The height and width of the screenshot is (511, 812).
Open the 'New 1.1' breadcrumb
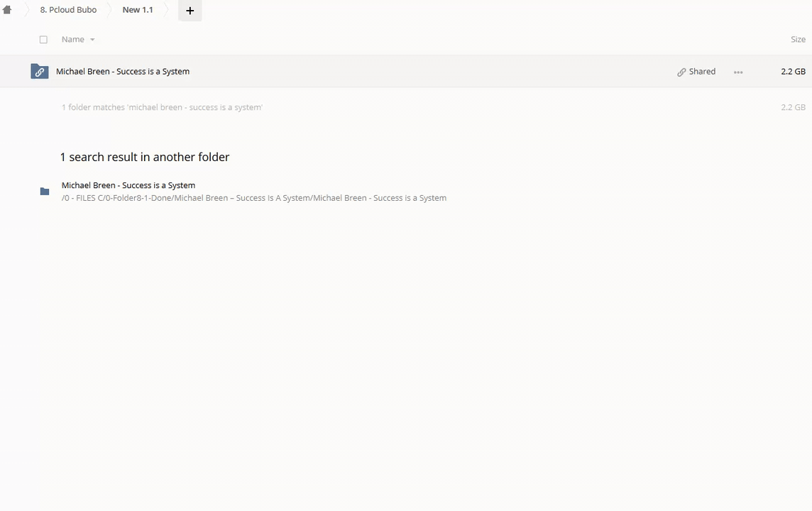[x=138, y=10]
